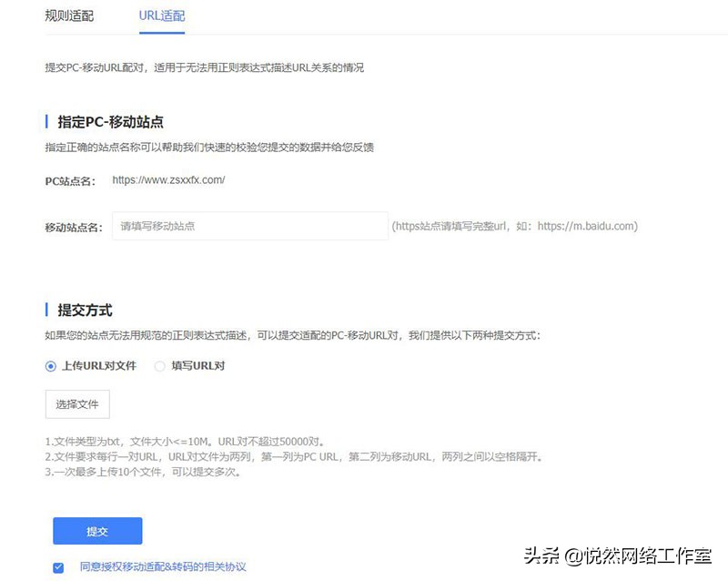Click the PC站点名 URL https://www.zsxxfx.com/
The width and height of the screenshot is (728, 581).
(169, 180)
